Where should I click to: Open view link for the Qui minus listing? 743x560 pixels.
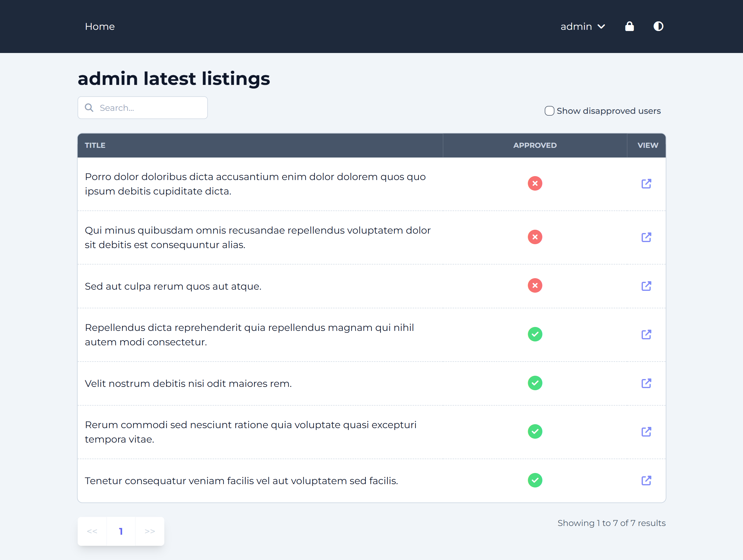click(x=646, y=237)
